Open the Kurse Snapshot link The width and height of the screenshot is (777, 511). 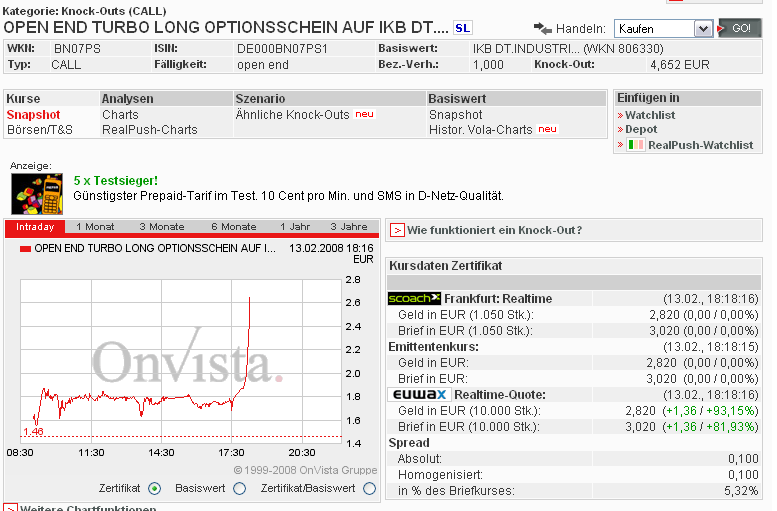tap(33, 114)
